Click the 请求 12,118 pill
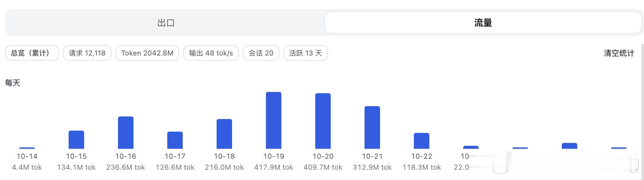 coord(87,53)
